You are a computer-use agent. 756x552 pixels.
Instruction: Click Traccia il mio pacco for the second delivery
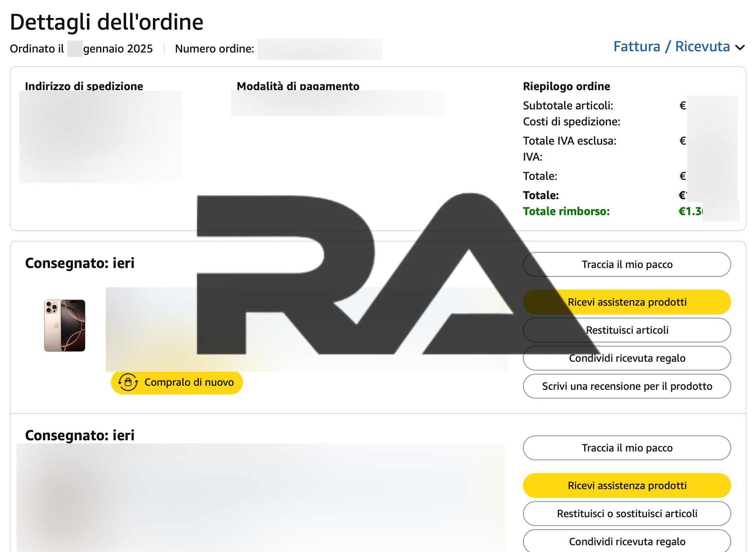tap(627, 448)
